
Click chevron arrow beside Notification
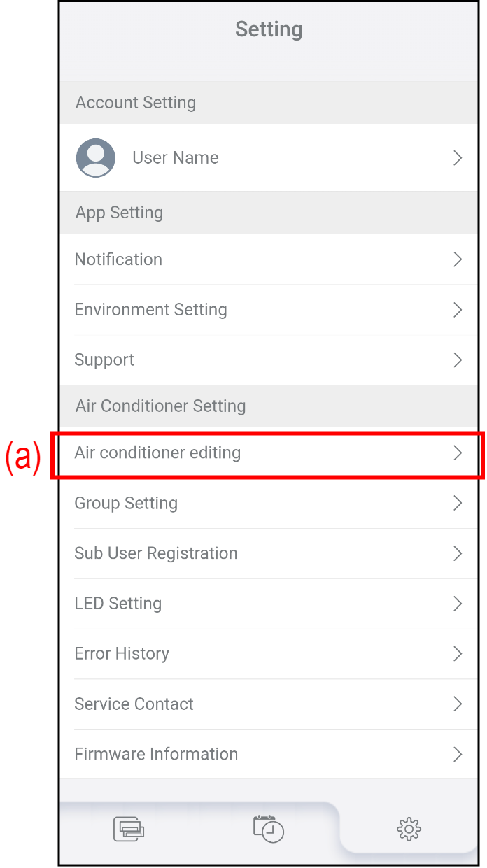pos(458,259)
